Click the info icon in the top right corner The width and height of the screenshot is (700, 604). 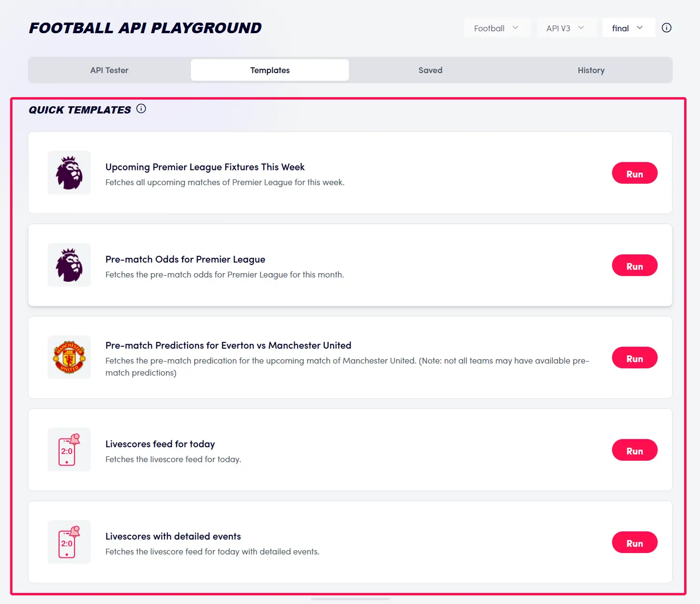coord(666,27)
